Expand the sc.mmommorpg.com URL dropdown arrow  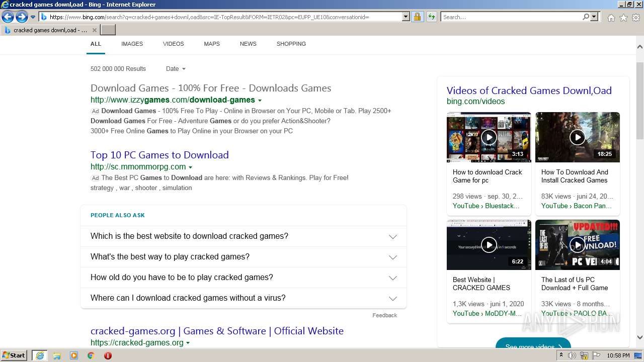click(x=190, y=167)
